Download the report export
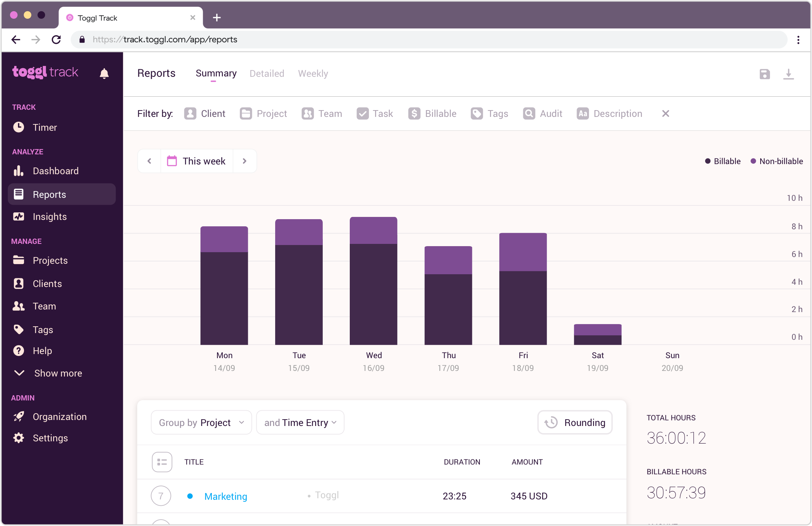812x526 pixels. coord(789,74)
